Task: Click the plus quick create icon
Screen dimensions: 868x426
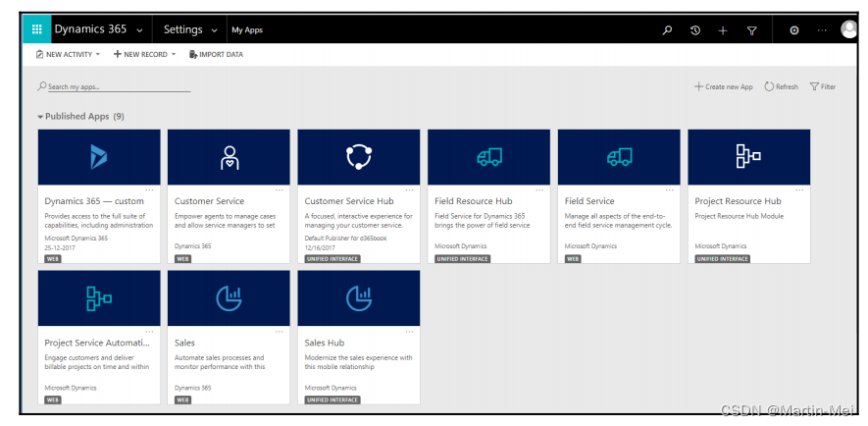Action: [x=723, y=31]
